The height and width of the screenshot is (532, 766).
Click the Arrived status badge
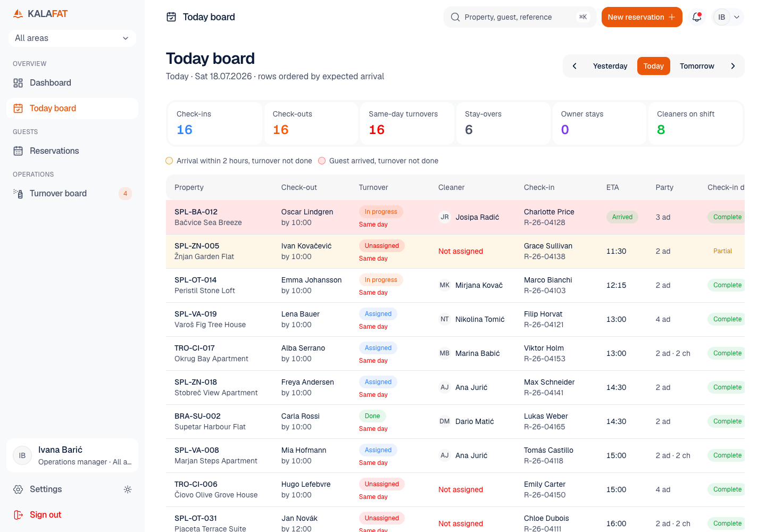622,217
